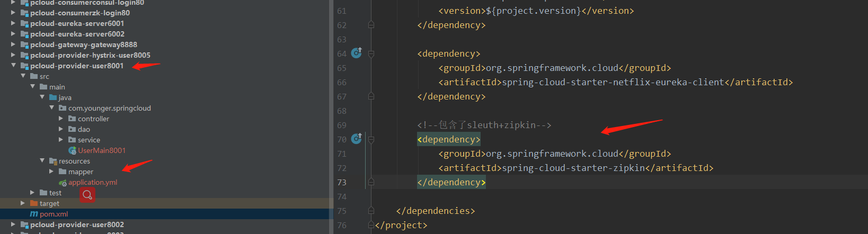Expand the dao package
This screenshot has width=868, height=234.
[61, 129]
